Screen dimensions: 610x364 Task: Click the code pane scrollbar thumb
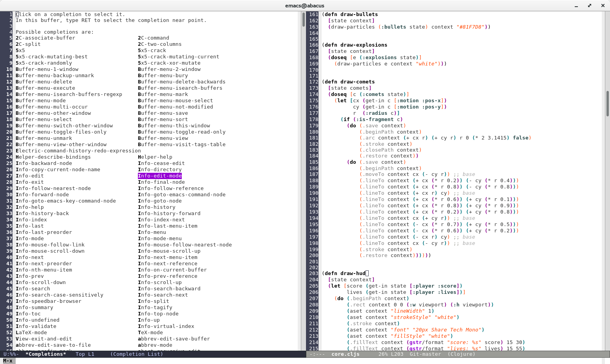[x=608, y=104]
